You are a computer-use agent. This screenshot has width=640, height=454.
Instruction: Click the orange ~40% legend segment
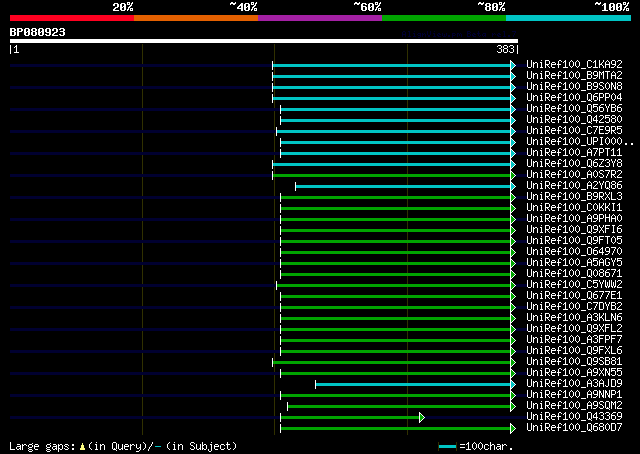(x=196, y=18)
